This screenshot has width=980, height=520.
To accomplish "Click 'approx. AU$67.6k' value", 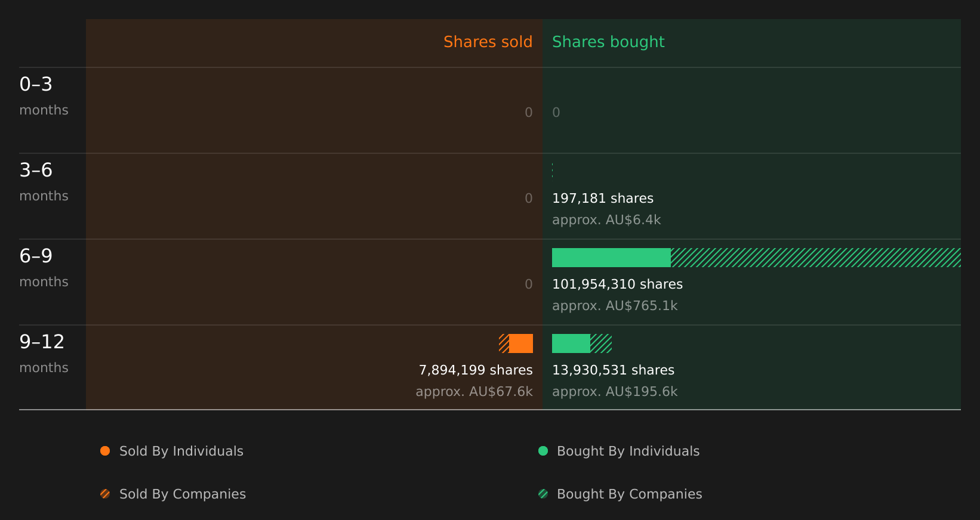I will pos(474,392).
